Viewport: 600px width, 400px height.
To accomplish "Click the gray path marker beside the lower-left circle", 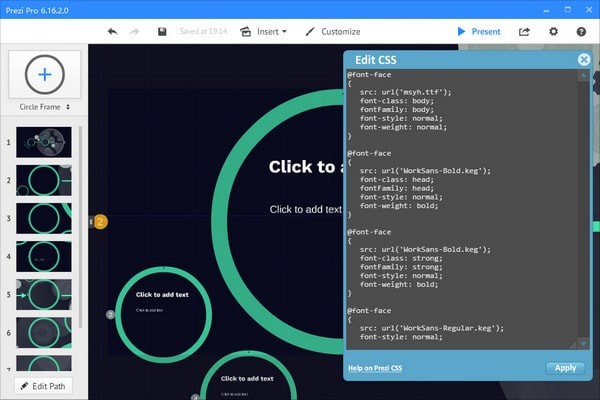I will coord(110,315).
